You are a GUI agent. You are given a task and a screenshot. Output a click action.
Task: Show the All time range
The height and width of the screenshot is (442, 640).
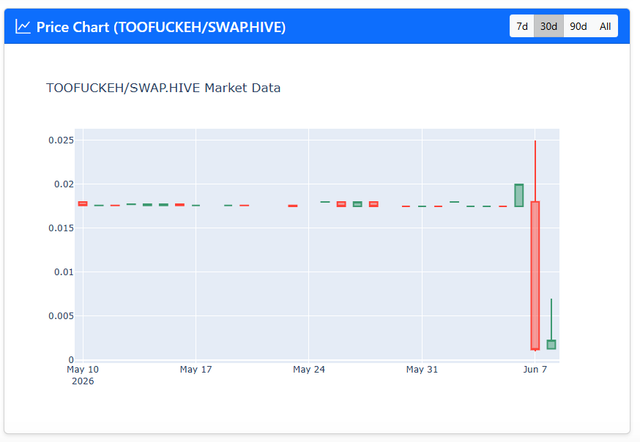pyautogui.click(x=605, y=26)
